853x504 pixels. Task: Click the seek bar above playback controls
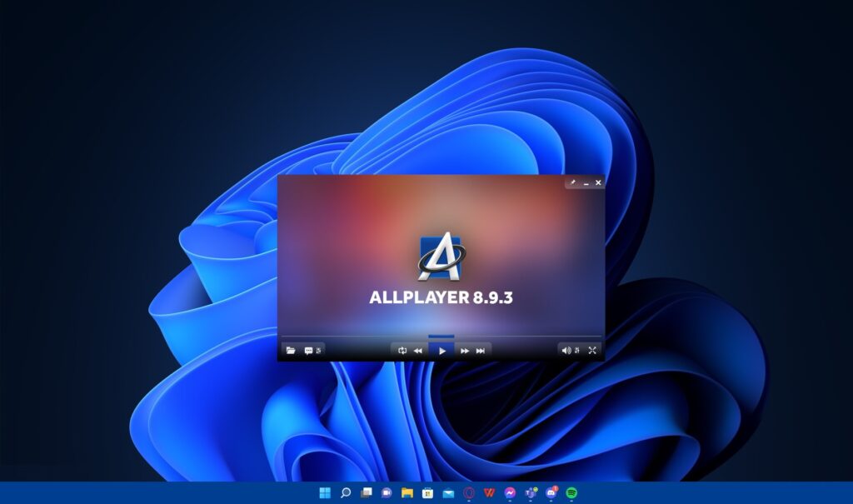coord(441,337)
